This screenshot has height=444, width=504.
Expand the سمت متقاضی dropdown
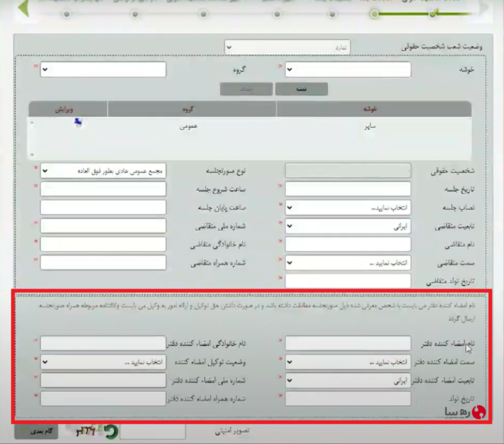[x=348, y=263]
